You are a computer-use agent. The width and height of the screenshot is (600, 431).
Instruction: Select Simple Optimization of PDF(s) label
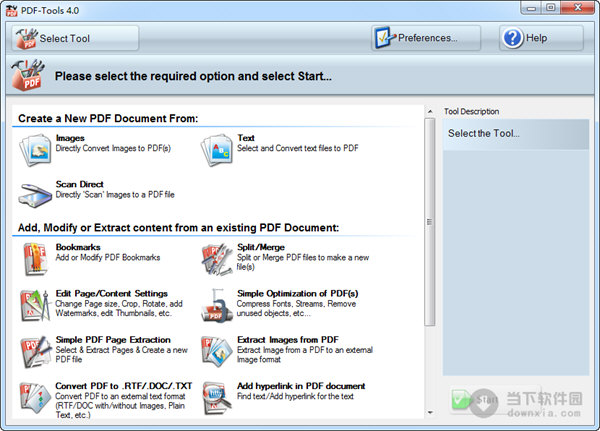[x=298, y=294]
